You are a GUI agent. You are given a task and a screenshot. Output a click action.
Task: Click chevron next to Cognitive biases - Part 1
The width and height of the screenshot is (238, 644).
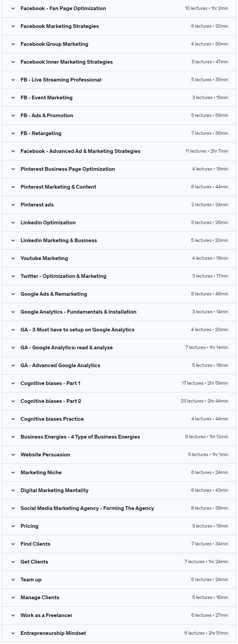(13, 383)
